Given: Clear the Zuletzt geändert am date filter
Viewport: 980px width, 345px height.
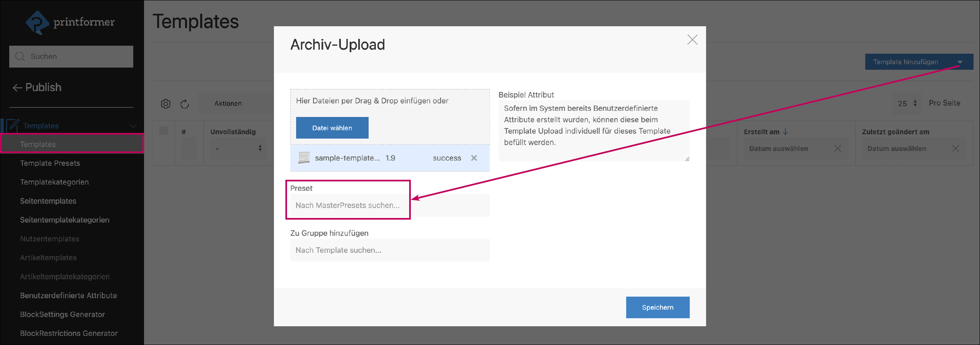Looking at the screenshot, I should point(955,149).
